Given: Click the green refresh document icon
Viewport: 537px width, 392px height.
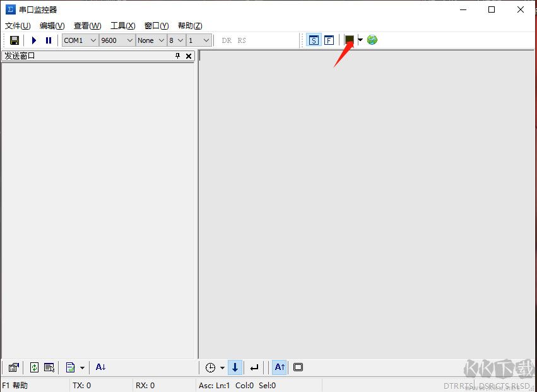Looking at the screenshot, I should click(x=34, y=367).
